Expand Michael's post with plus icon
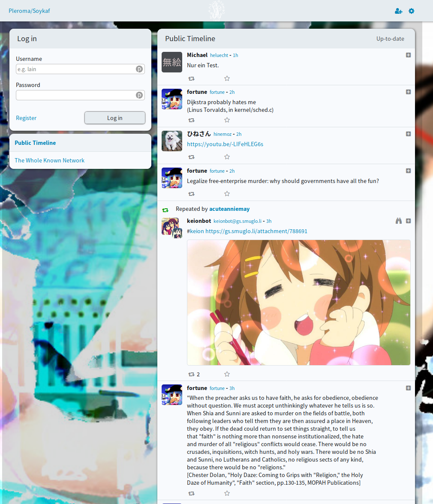This screenshot has height=504, width=433. 408,55
